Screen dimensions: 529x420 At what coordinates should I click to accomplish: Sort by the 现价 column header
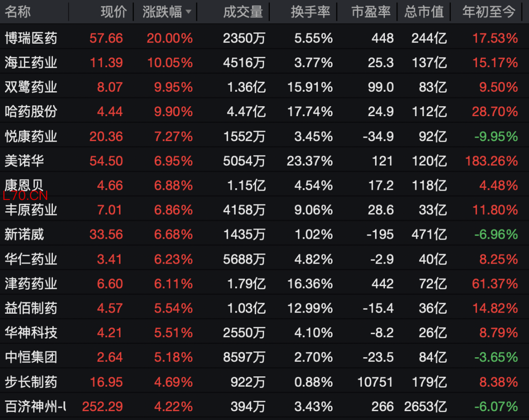114,12
